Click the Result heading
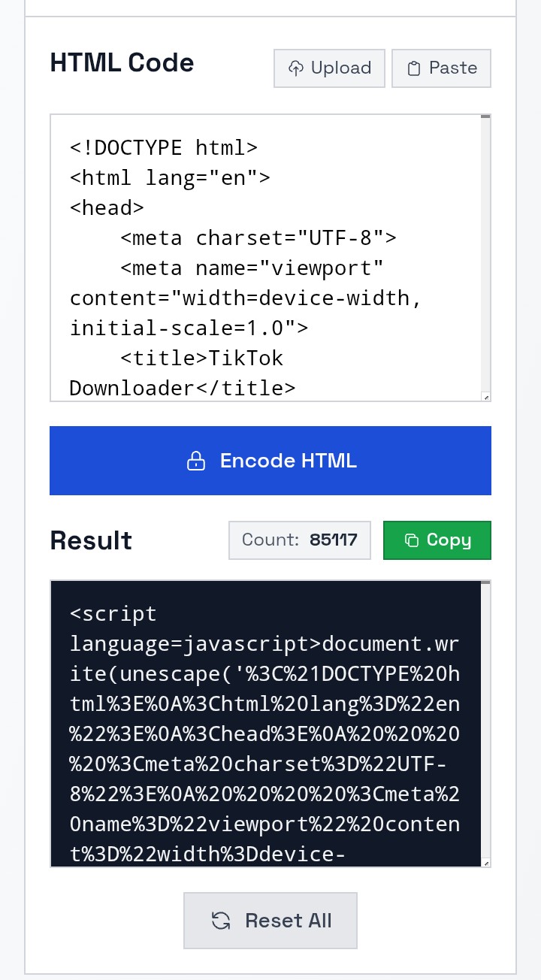This screenshot has width=541, height=980. tap(91, 540)
